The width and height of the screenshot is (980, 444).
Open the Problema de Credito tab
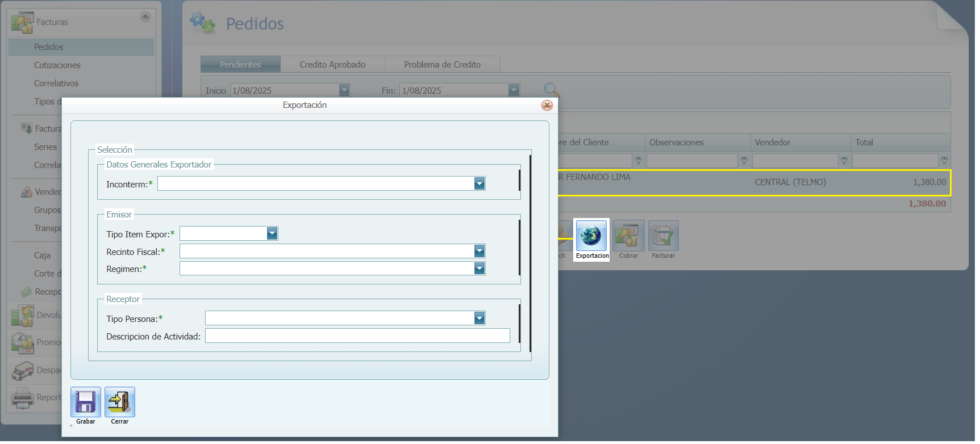(442, 65)
